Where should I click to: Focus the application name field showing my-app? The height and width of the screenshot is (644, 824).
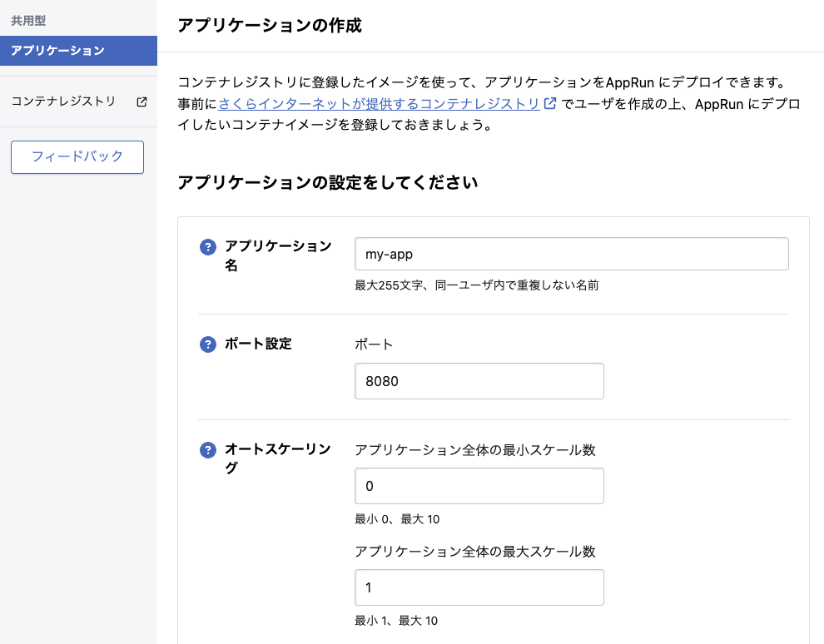(x=571, y=254)
